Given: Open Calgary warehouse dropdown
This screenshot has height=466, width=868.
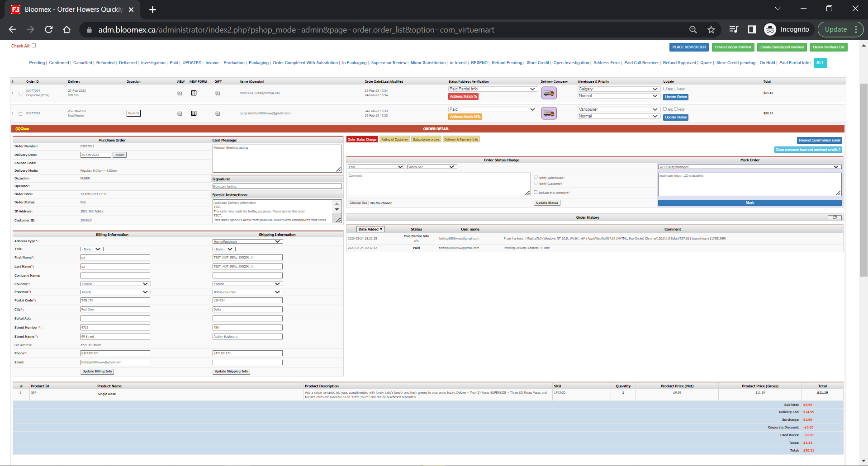Looking at the screenshot, I should pos(618,89).
